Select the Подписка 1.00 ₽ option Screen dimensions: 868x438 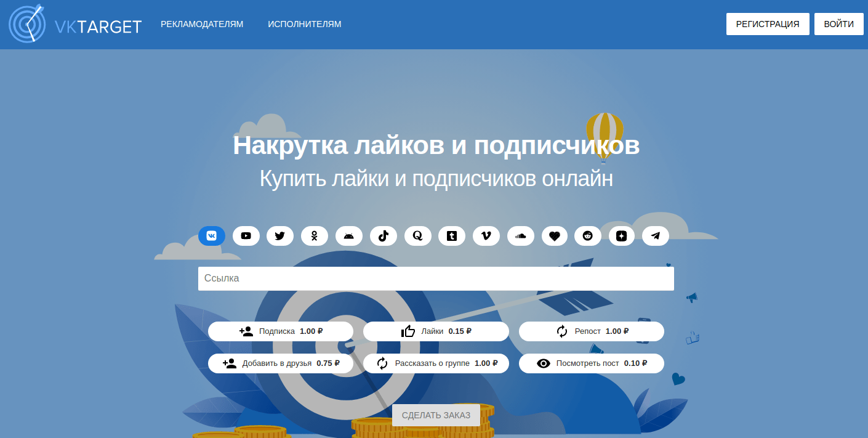tap(281, 331)
